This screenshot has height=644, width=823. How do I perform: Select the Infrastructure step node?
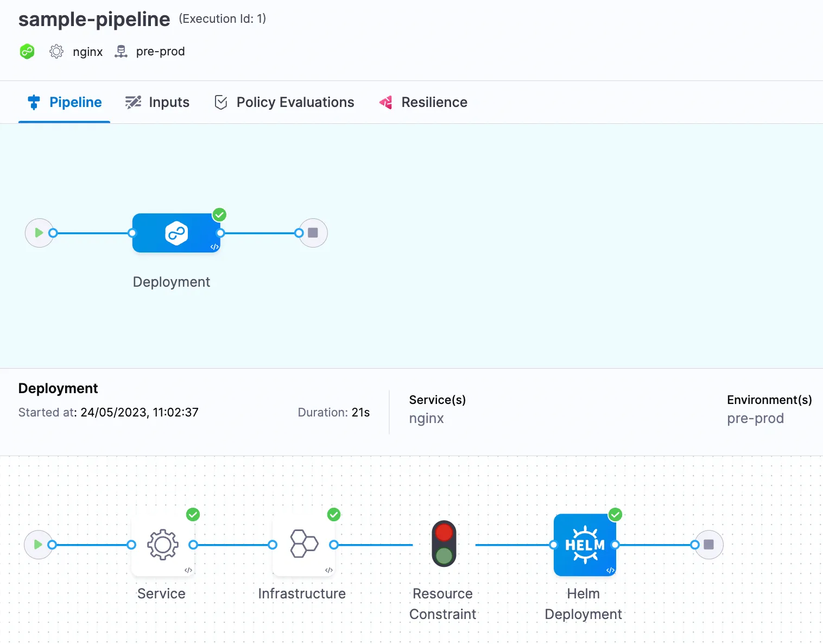click(303, 545)
